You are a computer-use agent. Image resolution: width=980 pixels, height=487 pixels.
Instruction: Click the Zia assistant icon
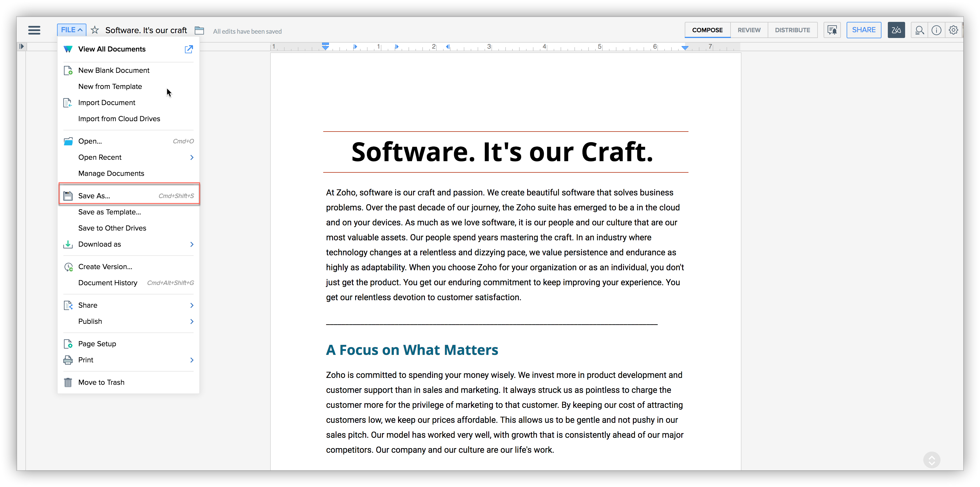(x=896, y=30)
